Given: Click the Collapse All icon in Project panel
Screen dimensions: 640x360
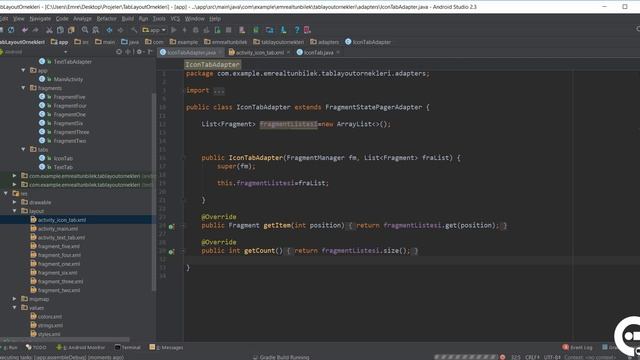Looking at the screenshot, I should pyautogui.click(x=128, y=52).
